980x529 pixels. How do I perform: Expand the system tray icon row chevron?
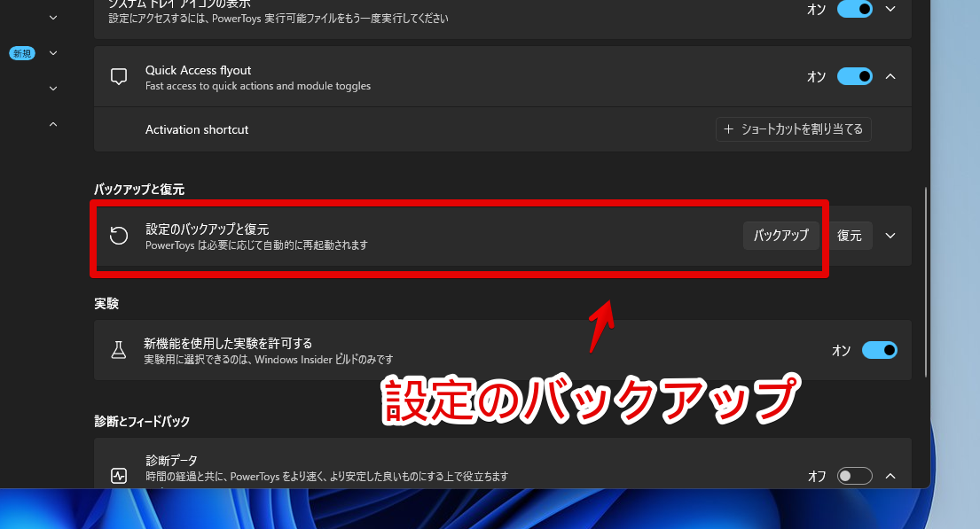click(x=891, y=9)
